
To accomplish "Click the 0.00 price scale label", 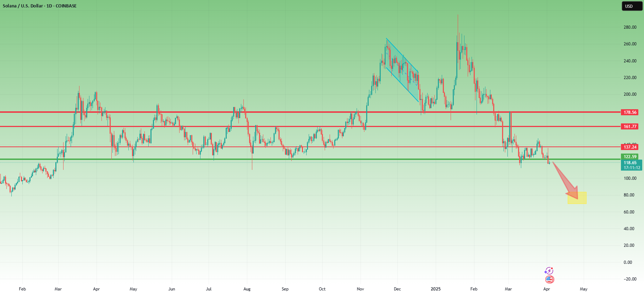I will (x=628, y=262).
